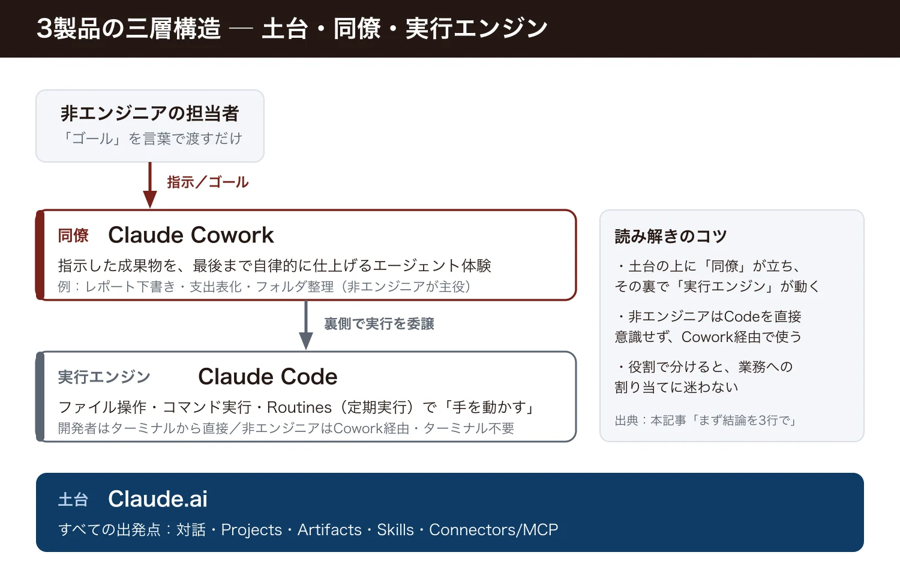Click the '読み解きのコツ' sidebar heading
Image resolution: width=900 pixels, height=588 pixels.
pos(671,236)
